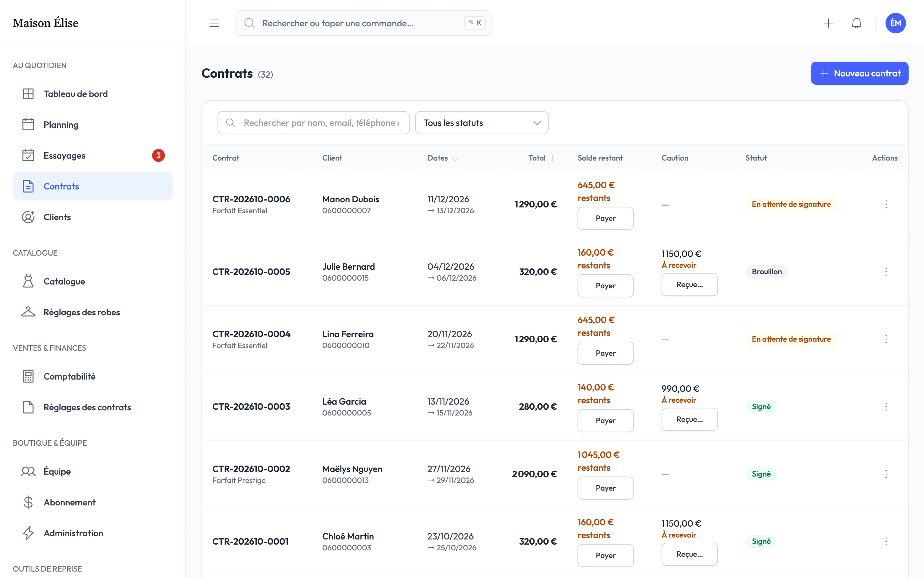This screenshot has width=924, height=578.
Task: Click Reçue button for Léa Garcia caution
Action: coord(689,419)
